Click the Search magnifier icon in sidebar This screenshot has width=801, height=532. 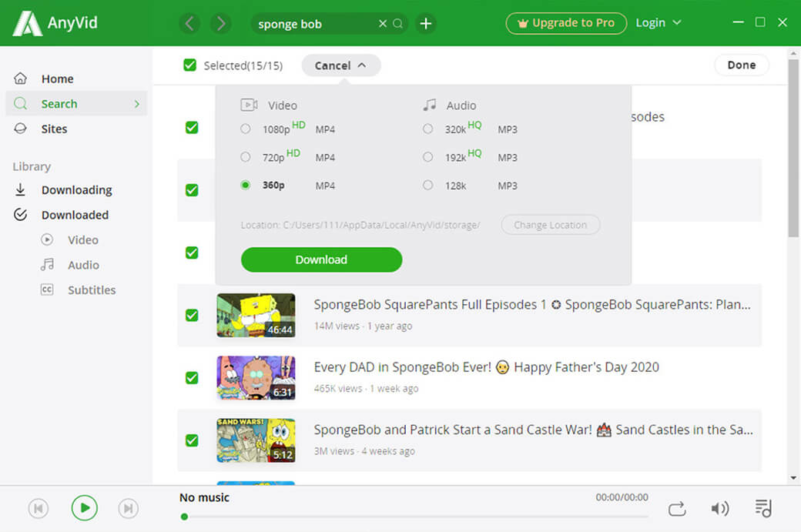21,104
